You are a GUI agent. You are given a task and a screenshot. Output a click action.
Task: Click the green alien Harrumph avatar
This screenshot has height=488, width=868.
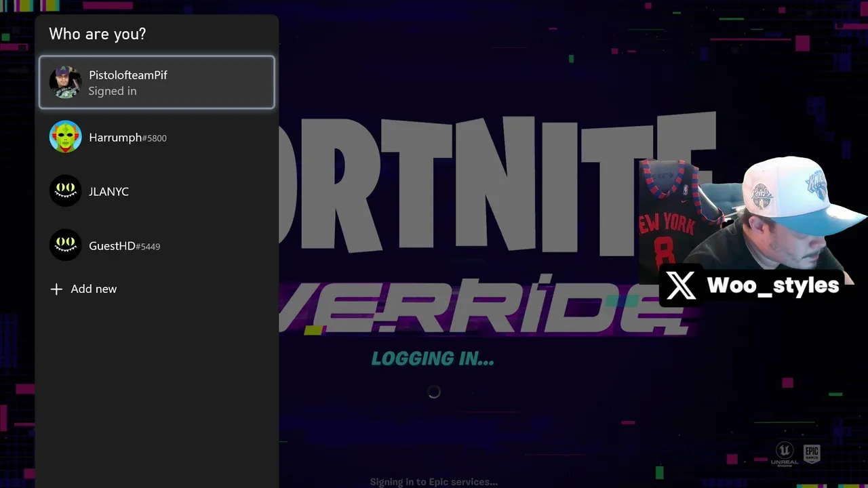pos(65,137)
